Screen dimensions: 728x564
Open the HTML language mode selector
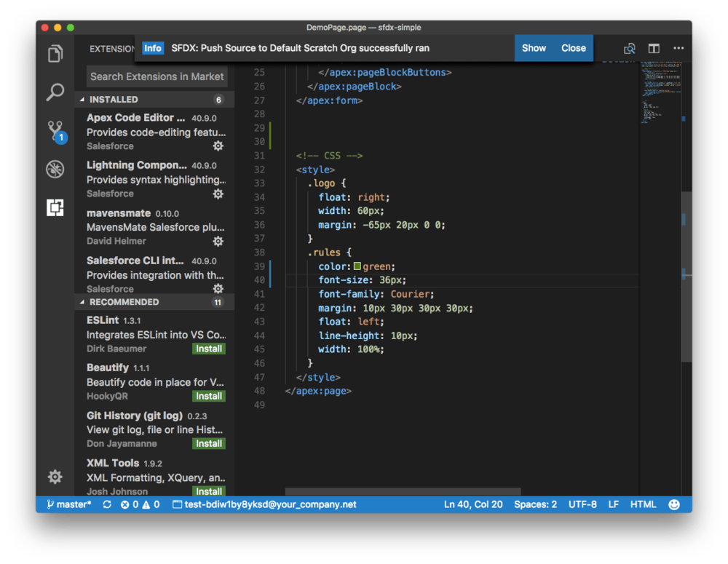coord(643,504)
